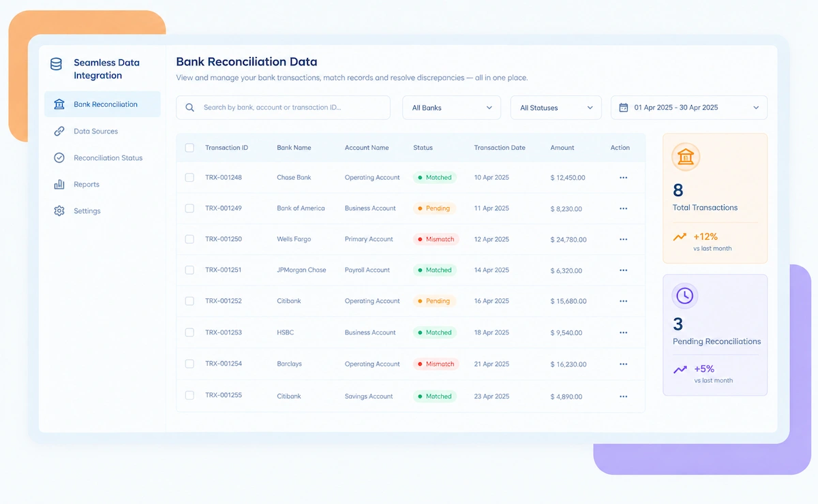Click the Mismatch badge in Barclays row

[436, 364]
